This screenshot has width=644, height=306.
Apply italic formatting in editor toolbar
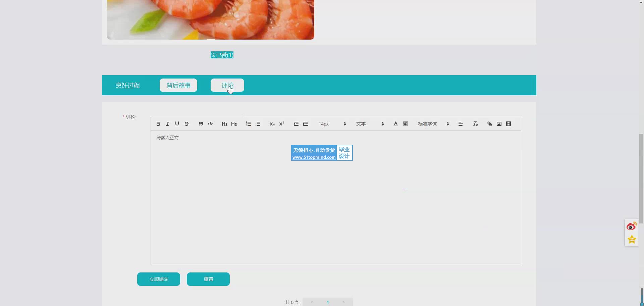pyautogui.click(x=167, y=124)
